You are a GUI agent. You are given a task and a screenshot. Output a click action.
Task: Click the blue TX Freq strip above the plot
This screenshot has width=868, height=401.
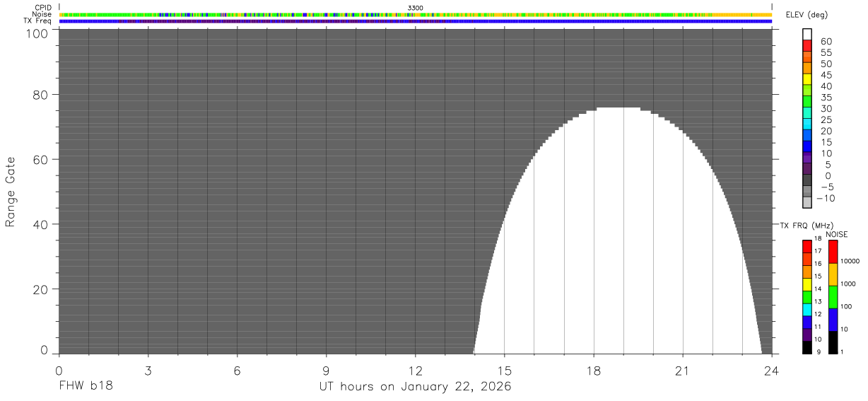click(x=416, y=21)
